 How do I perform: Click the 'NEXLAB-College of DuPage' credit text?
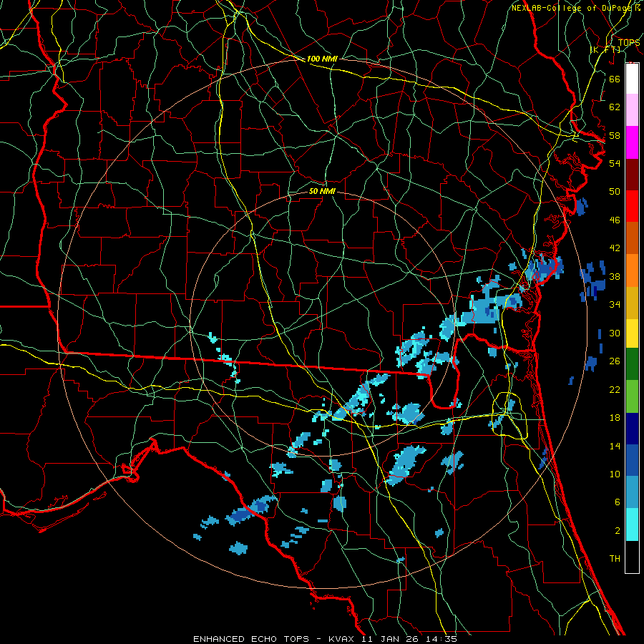point(573,8)
